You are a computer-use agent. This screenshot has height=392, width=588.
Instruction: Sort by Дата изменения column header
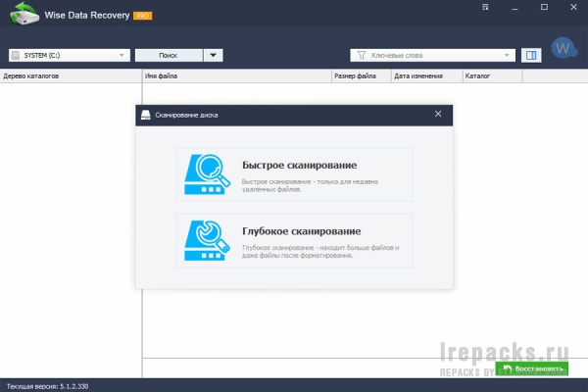pyautogui.click(x=426, y=75)
